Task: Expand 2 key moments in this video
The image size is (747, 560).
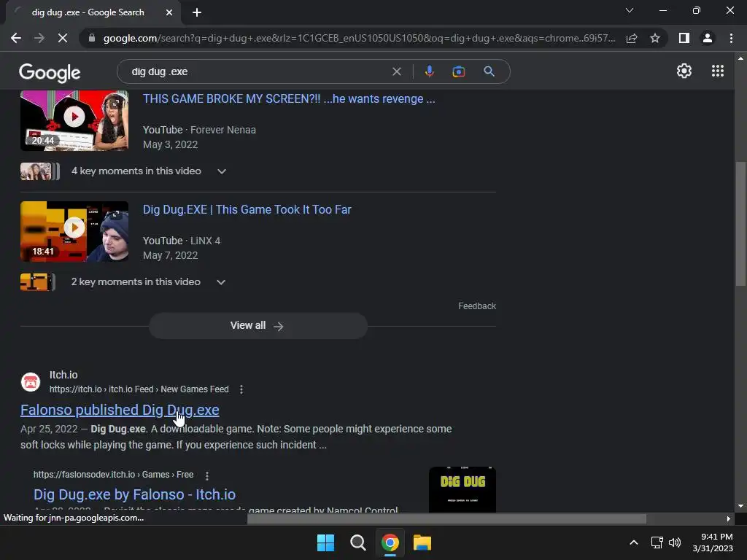Action: 148,282
